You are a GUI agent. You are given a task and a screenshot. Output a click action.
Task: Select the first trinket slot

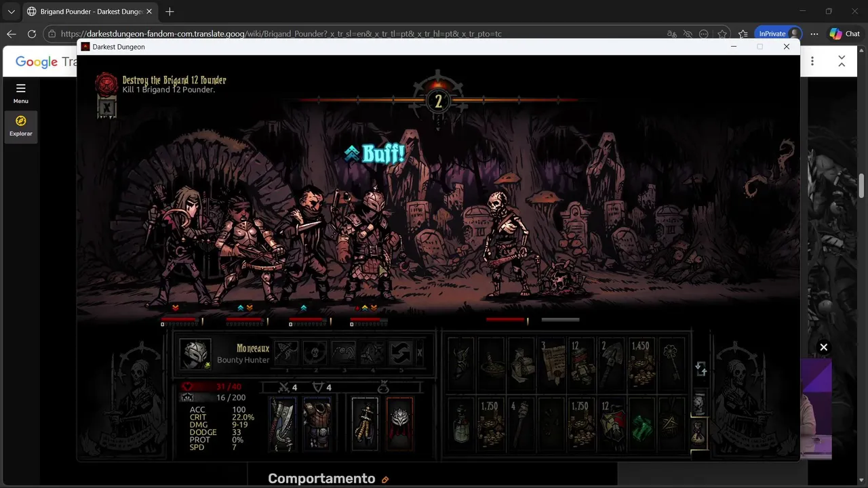point(366,424)
